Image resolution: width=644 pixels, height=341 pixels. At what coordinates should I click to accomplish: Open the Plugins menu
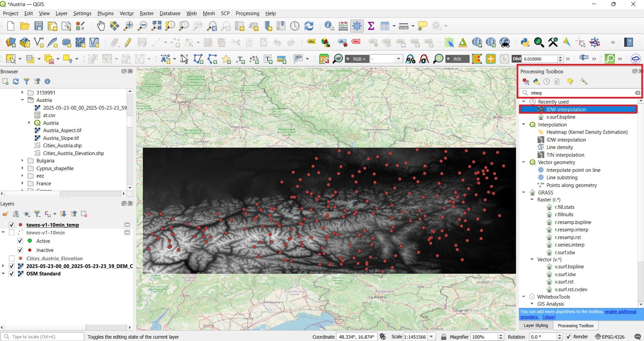tap(106, 13)
